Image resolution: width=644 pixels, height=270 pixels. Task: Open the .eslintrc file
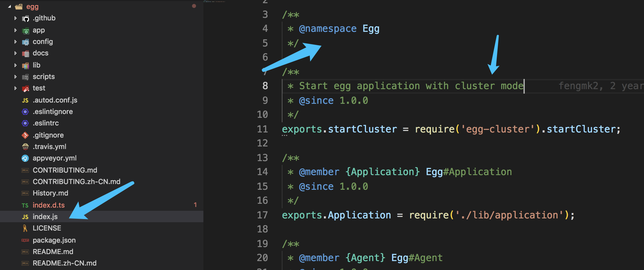click(x=46, y=123)
